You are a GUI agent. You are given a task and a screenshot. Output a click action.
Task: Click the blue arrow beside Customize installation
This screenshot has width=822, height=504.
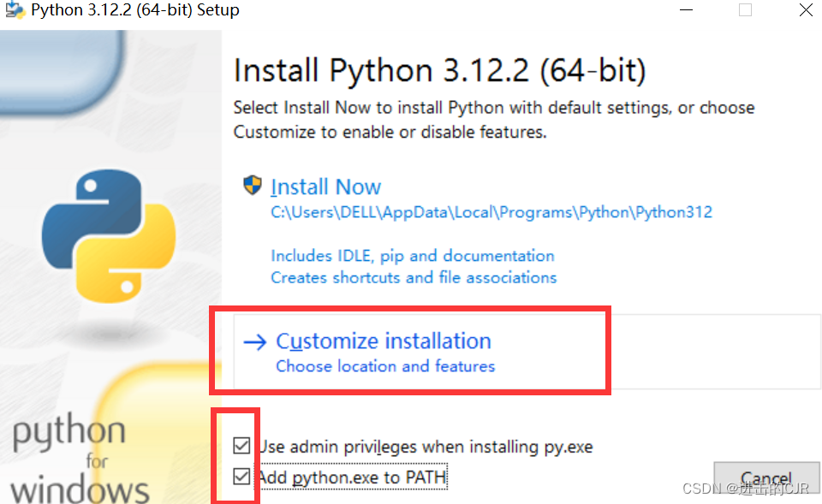click(x=254, y=341)
